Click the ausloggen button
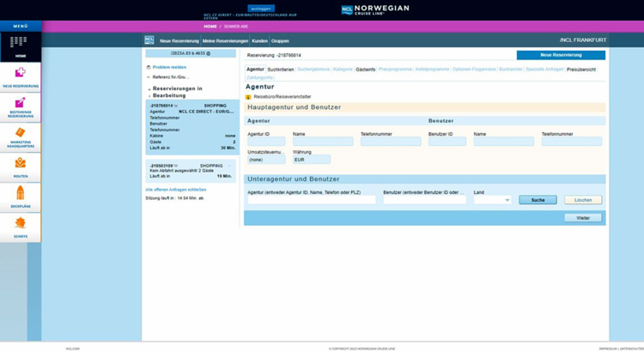 tap(261, 9)
